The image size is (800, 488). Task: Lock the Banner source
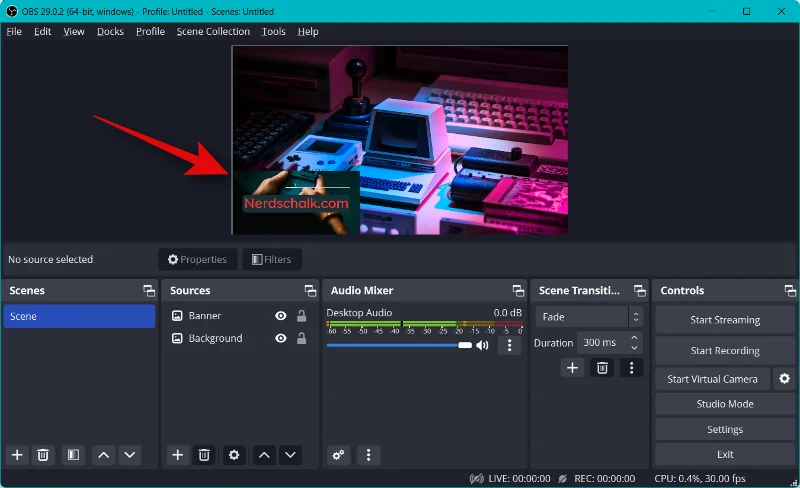[302, 316]
